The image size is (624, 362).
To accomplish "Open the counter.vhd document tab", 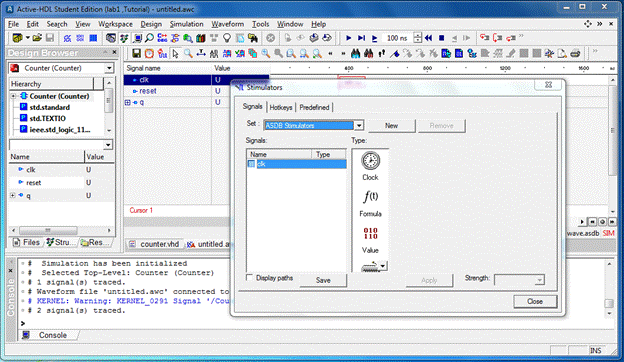I will 155,244.
